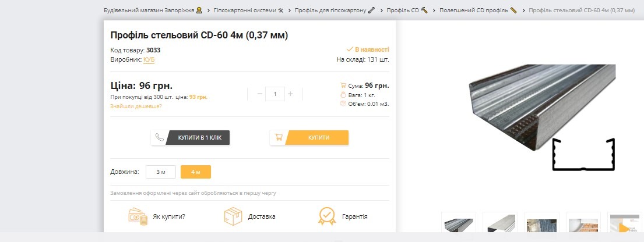Select first product gallery thumbnail
Image resolution: width=644 pixels, height=242 pixels.
click(x=459, y=223)
